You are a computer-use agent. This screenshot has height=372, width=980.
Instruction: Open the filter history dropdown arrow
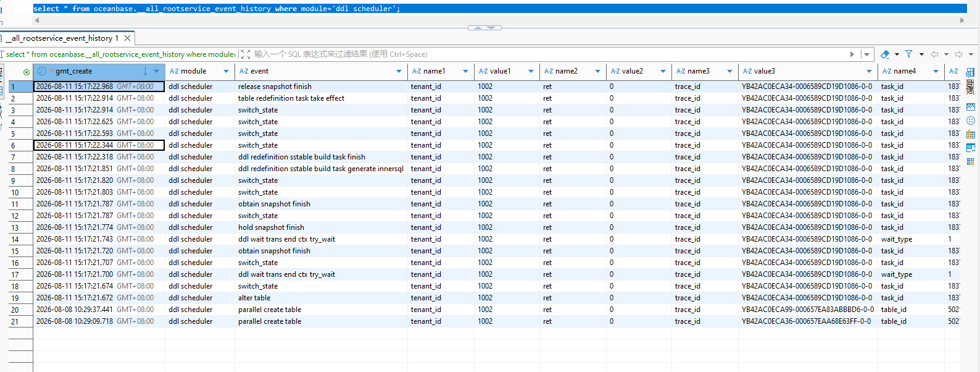[866, 54]
